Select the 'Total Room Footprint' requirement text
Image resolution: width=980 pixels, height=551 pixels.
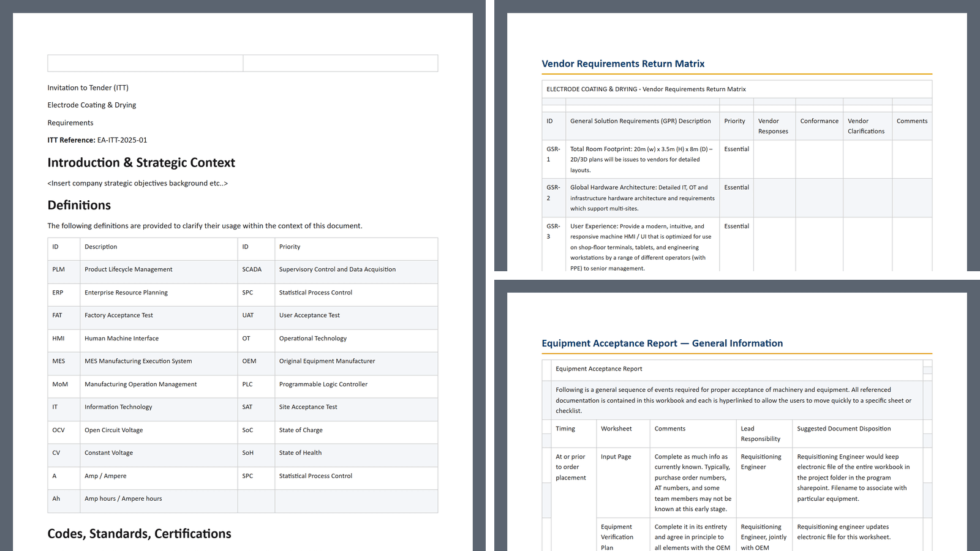point(642,160)
